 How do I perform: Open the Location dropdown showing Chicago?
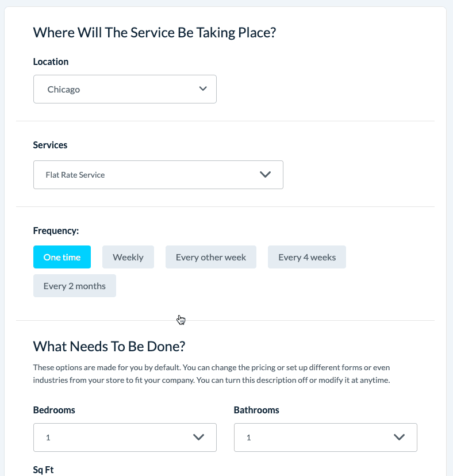click(x=115, y=89)
